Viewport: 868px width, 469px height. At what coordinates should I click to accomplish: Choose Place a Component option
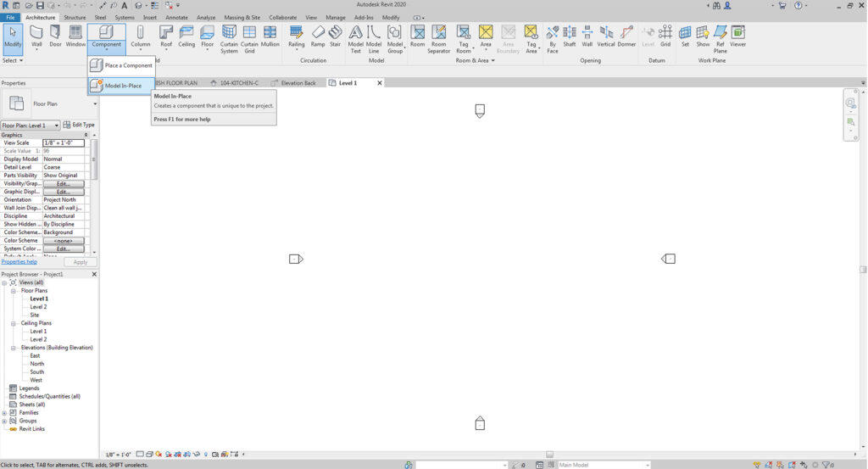(121, 65)
